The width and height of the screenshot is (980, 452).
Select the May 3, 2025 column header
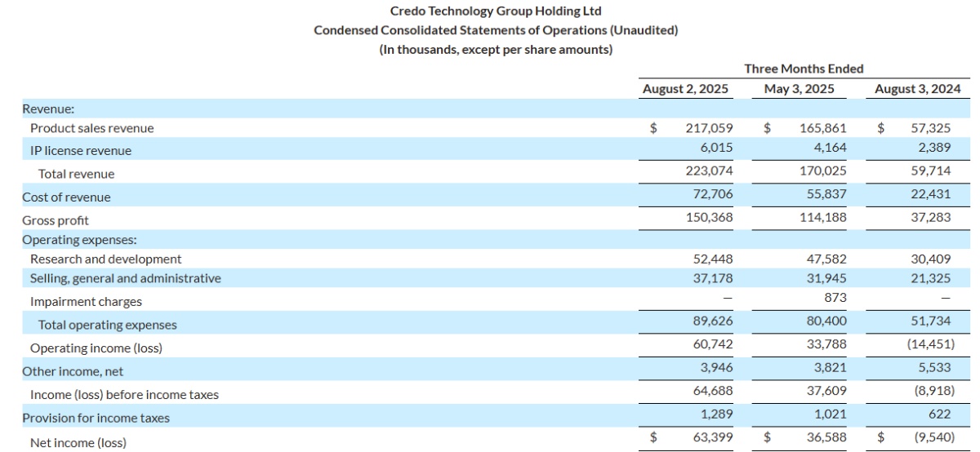tap(799, 88)
